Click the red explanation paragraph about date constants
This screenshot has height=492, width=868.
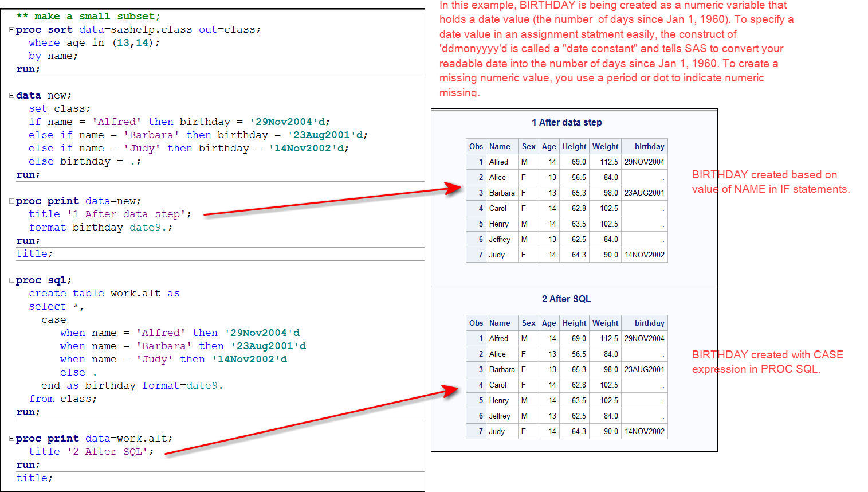616,49
